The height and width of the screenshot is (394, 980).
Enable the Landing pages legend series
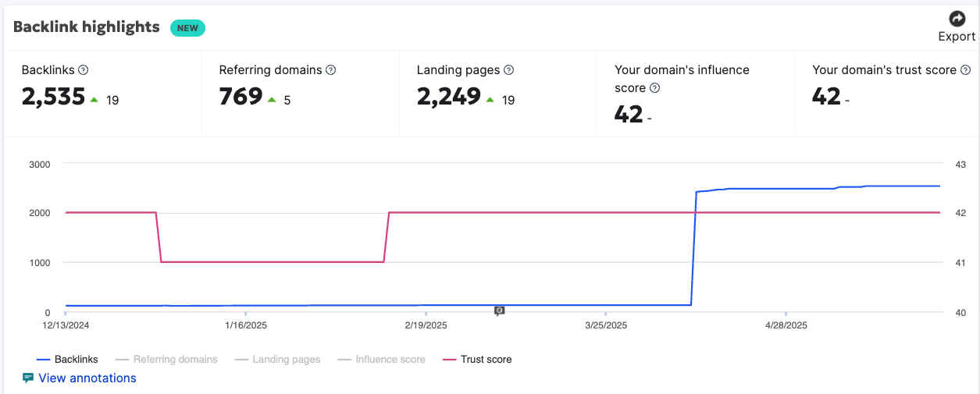277,360
